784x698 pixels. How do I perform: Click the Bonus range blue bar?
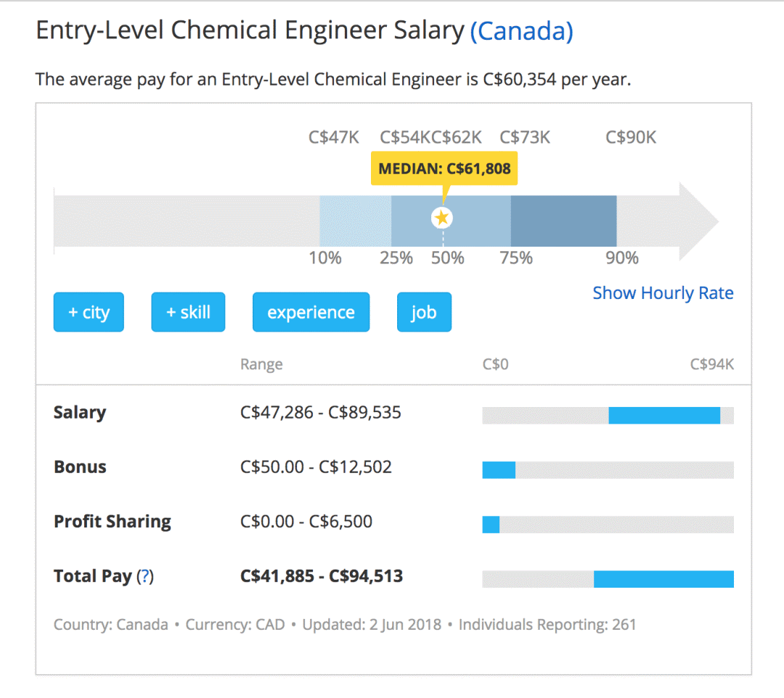[x=499, y=470]
